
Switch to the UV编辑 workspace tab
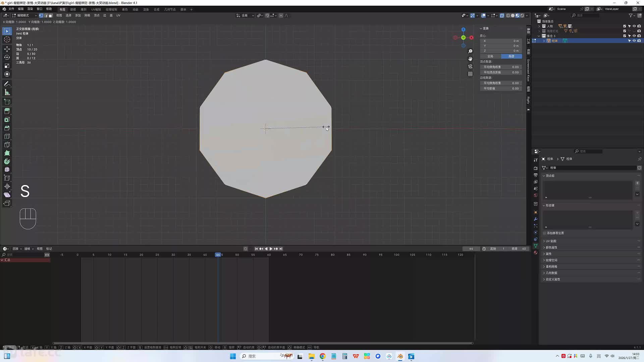pyautogui.click(x=96, y=9)
